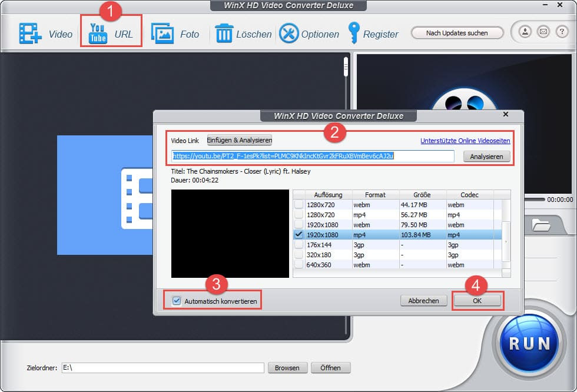Check the 1920x1080 webm row checkbox
This screenshot has width=577, height=392.
(299, 224)
